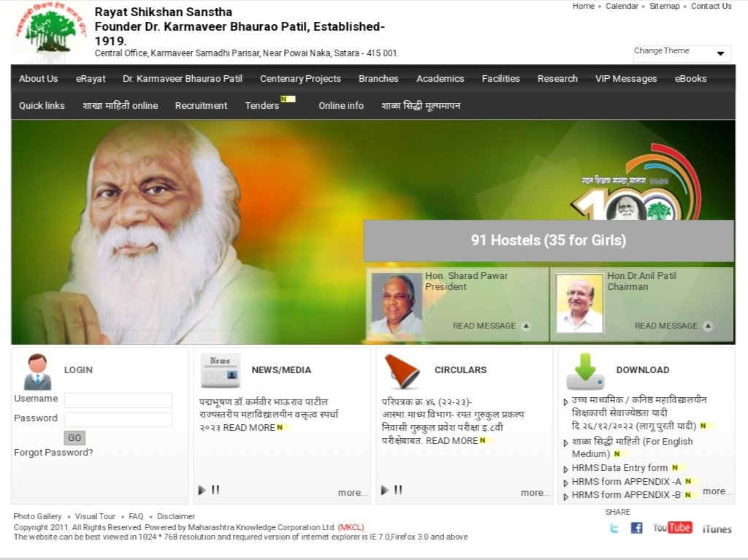This screenshot has width=748, height=560.
Task: Open the Centenary Projects menu
Action: 300,78
